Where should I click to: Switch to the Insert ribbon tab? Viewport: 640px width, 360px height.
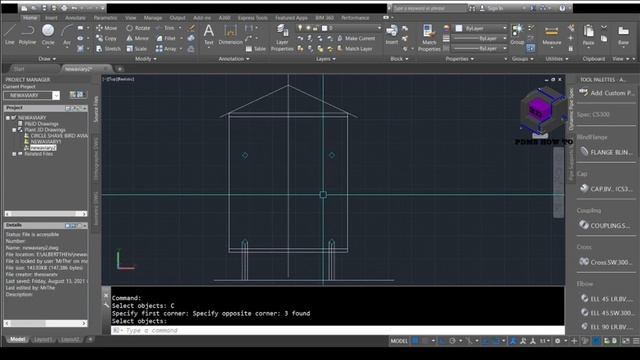pyautogui.click(x=51, y=18)
